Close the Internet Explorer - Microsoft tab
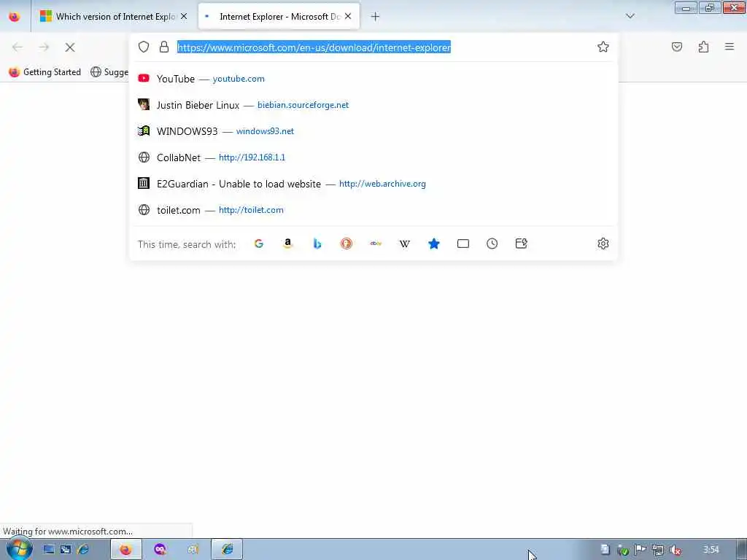Image resolution: width=747 pixels, height=560 pixels. pos(348,17)
